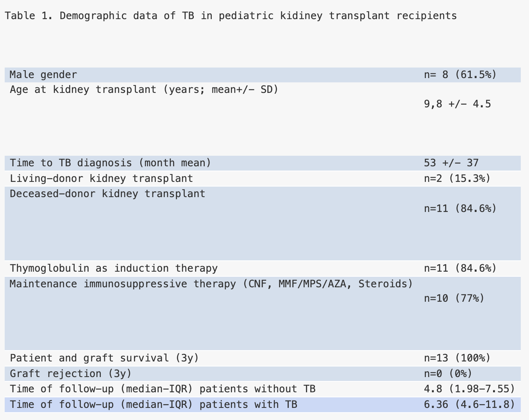Select Graft rejection (3y) label
Image resolution: width=529 pixels, height=420 pixels.
coord(71,374)
